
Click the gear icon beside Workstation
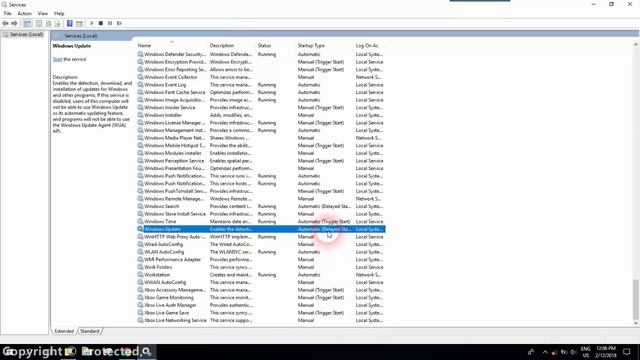click(x=140, y=275)
